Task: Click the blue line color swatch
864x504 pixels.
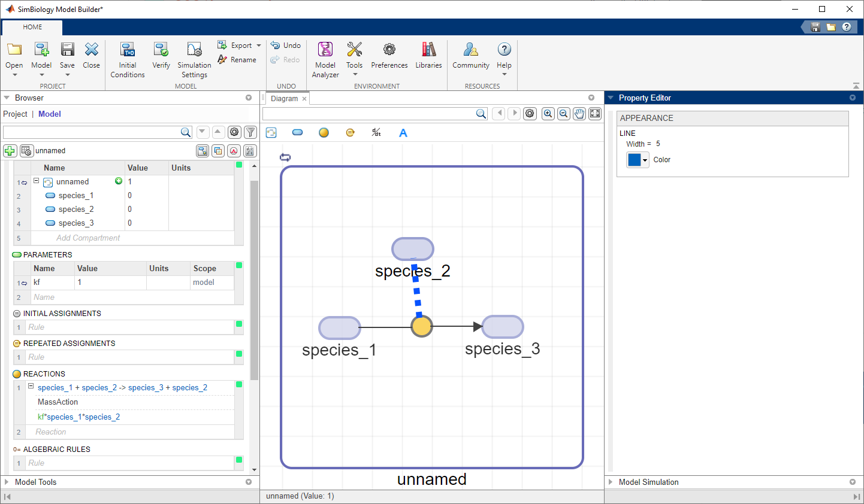Action: pyautogui.click(x=634, y=160)
